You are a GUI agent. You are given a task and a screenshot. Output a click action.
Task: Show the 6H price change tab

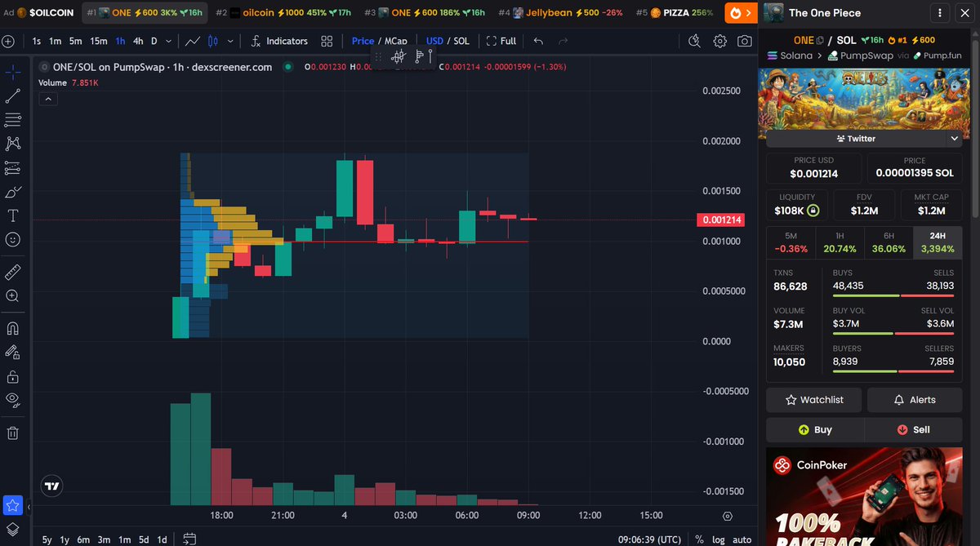(889, 243)
